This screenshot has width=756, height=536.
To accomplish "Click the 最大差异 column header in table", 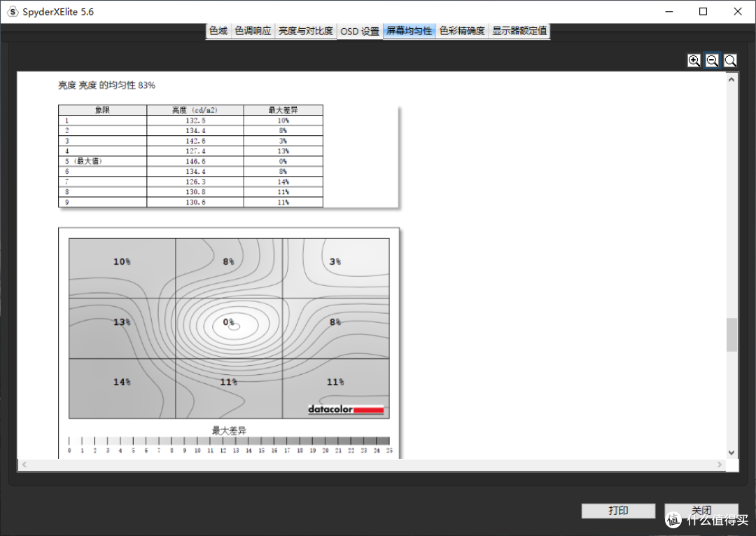I will click(283, 110).
